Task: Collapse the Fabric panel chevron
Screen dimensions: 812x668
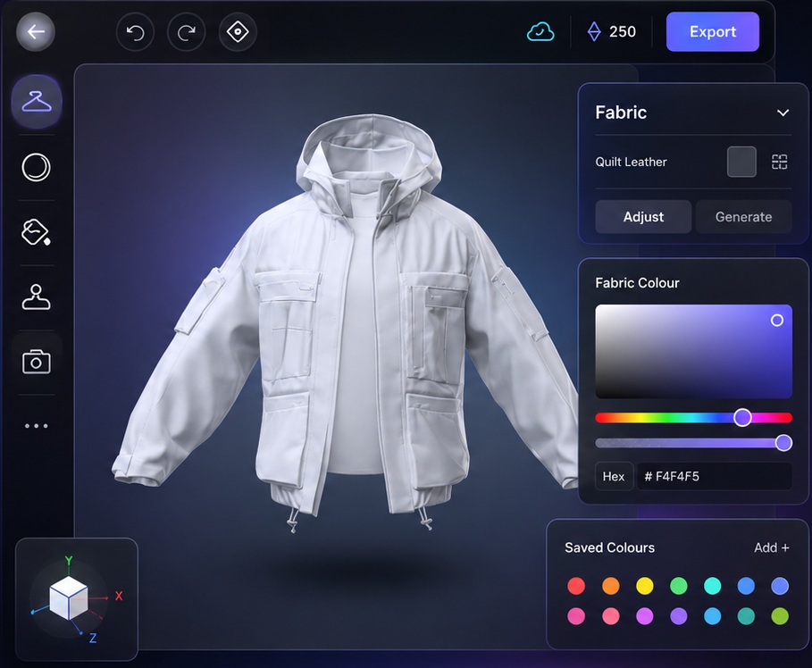Action: (783, 113)
